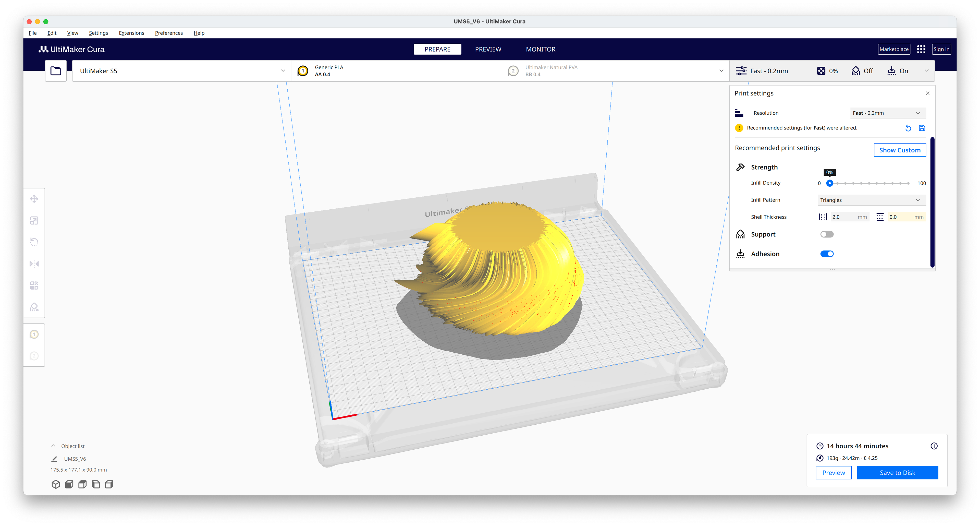The image size is (980, 526).
Task: Click Show Custom settings button
Action: [900, 150]
